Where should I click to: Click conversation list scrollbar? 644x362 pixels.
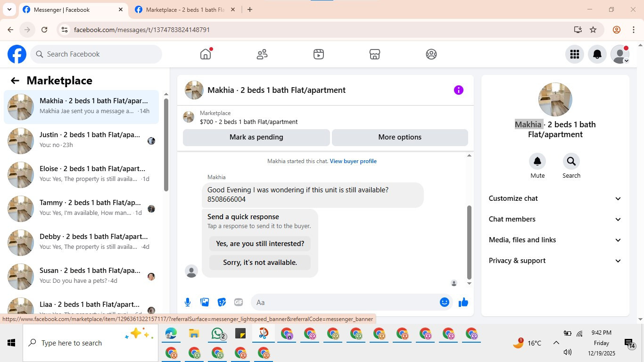[166, 144]
